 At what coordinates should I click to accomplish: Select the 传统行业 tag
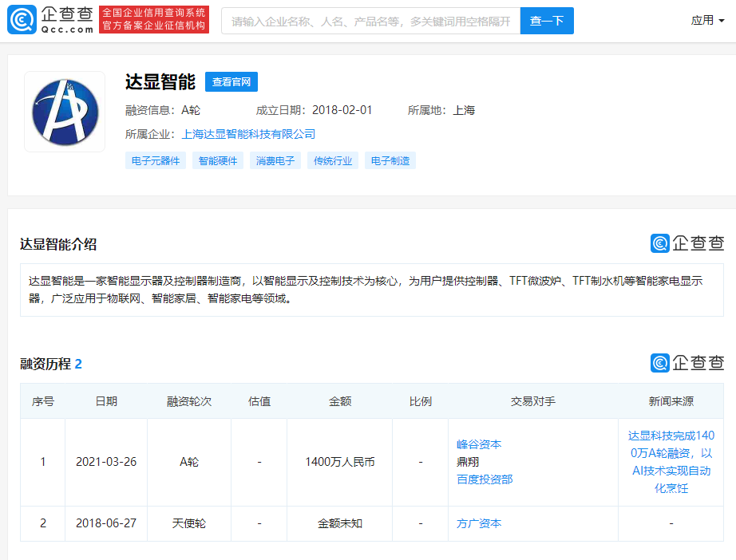point(333,161)
